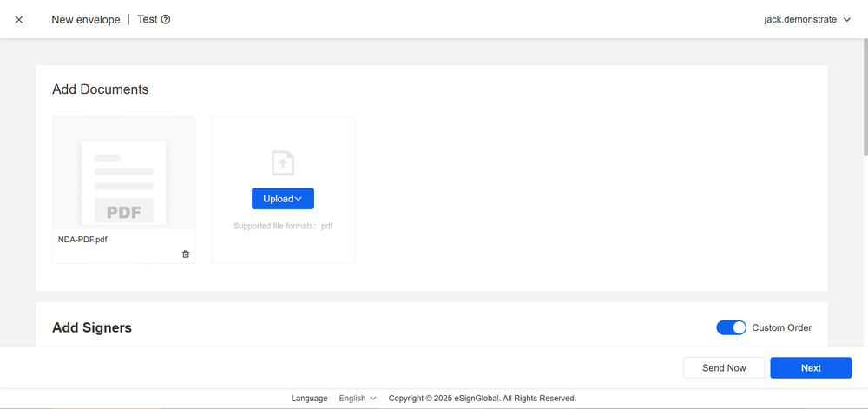Screen dimensions: 868x409
Task: Delete the NDA-PDF.pdf document with trash icon
Action: coord(186,254)
